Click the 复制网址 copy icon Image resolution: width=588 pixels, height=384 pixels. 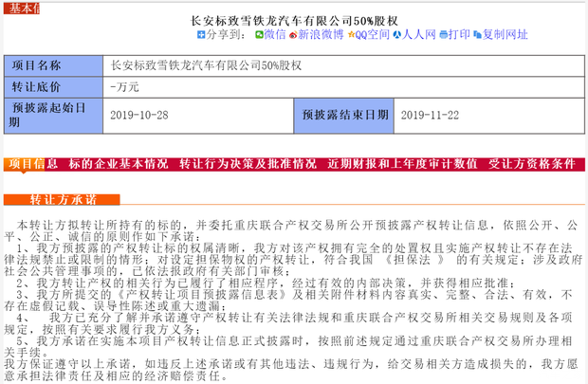pos(477,35)
